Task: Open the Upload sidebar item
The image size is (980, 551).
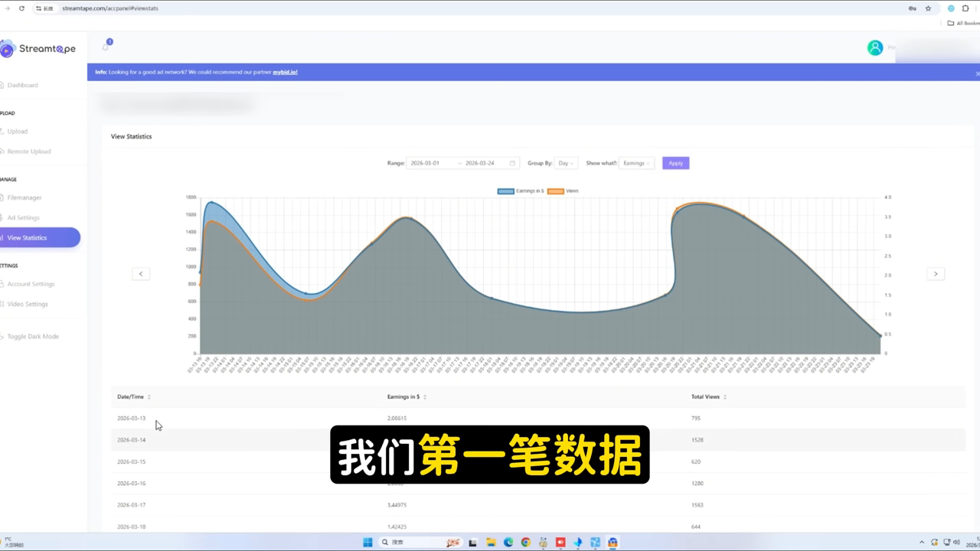Action: click(x=17, y=131)
